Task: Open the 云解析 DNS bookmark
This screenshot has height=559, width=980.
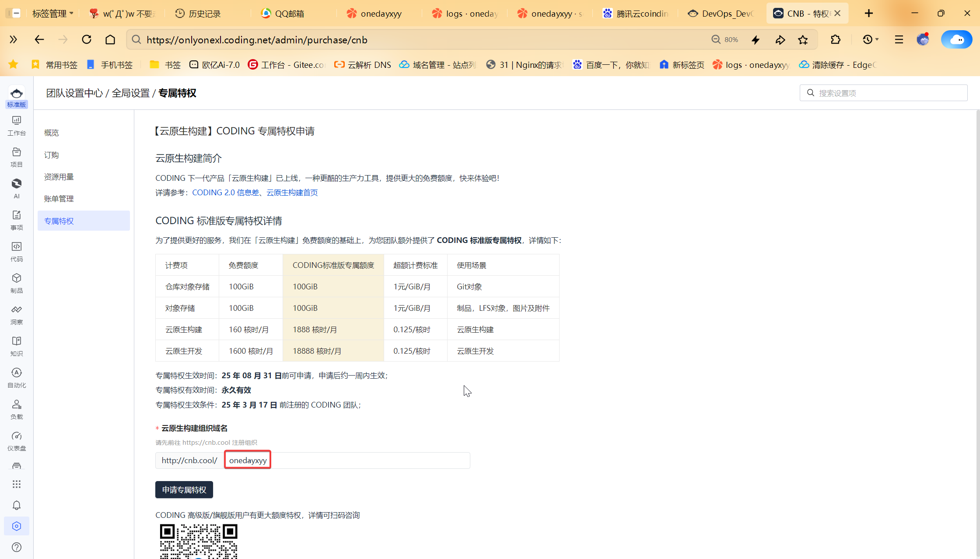Action: point(363,65)
